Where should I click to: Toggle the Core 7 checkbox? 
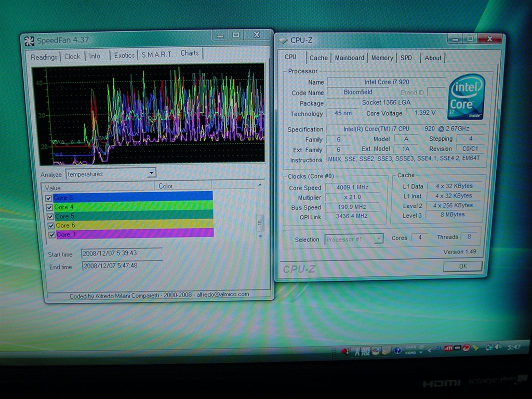[x=51, y=235]
